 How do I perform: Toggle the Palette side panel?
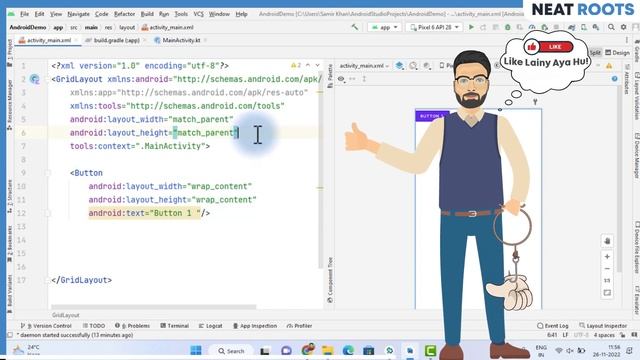(x=330, y=76)
